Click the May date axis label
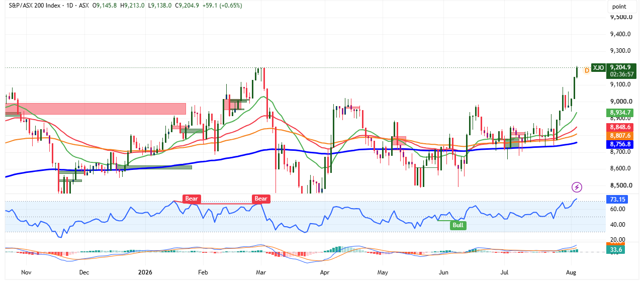Screen dimensions: 644x285 (x=383, y=272)
